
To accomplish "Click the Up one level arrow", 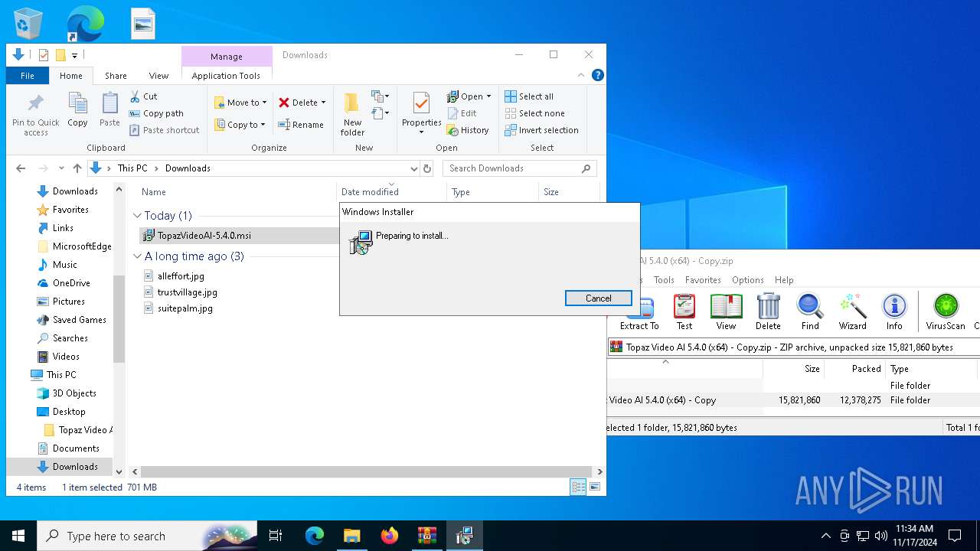I will 77,168.
